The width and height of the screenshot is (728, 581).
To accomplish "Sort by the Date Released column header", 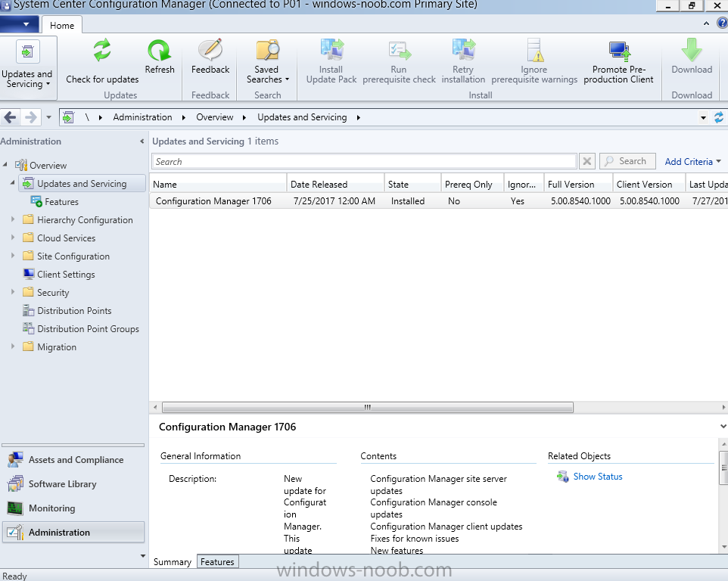I will [336, 185].
